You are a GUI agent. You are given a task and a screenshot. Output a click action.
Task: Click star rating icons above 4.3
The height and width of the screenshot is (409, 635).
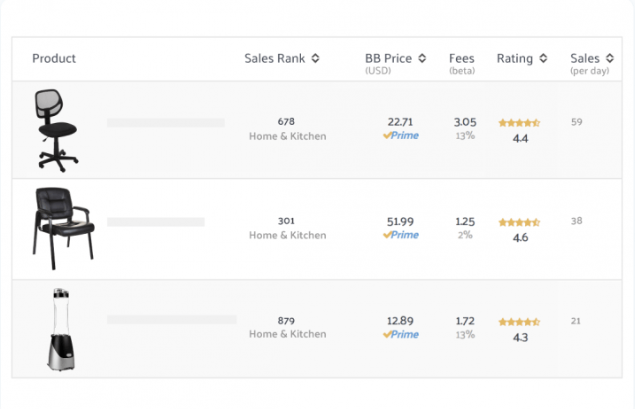click(519, 322)
